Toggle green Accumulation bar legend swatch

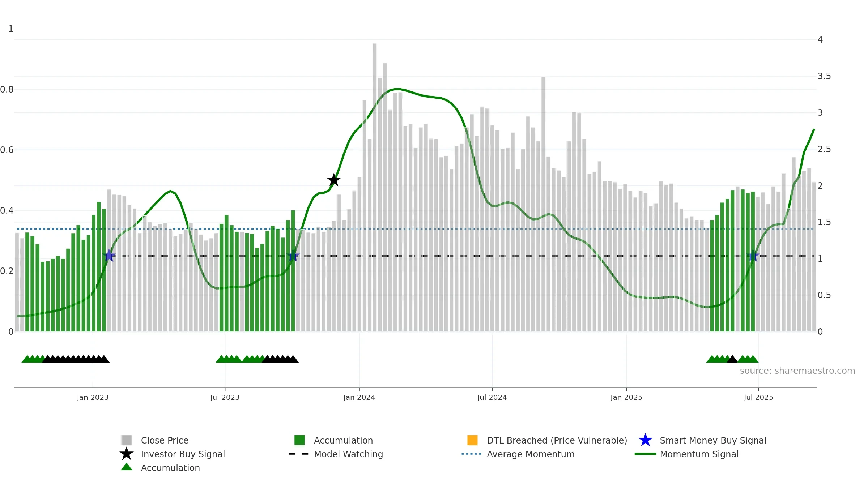pos(299,440)
